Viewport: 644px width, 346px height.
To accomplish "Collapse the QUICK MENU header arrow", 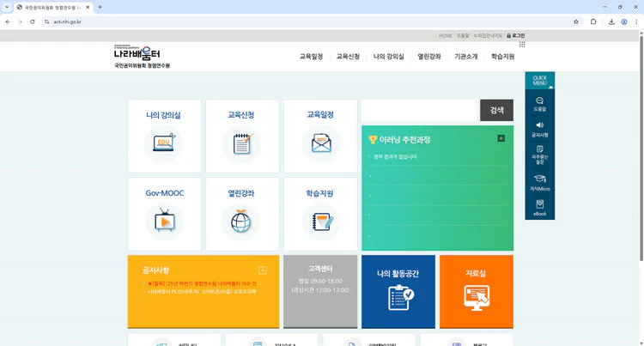I will coord(550,87).
